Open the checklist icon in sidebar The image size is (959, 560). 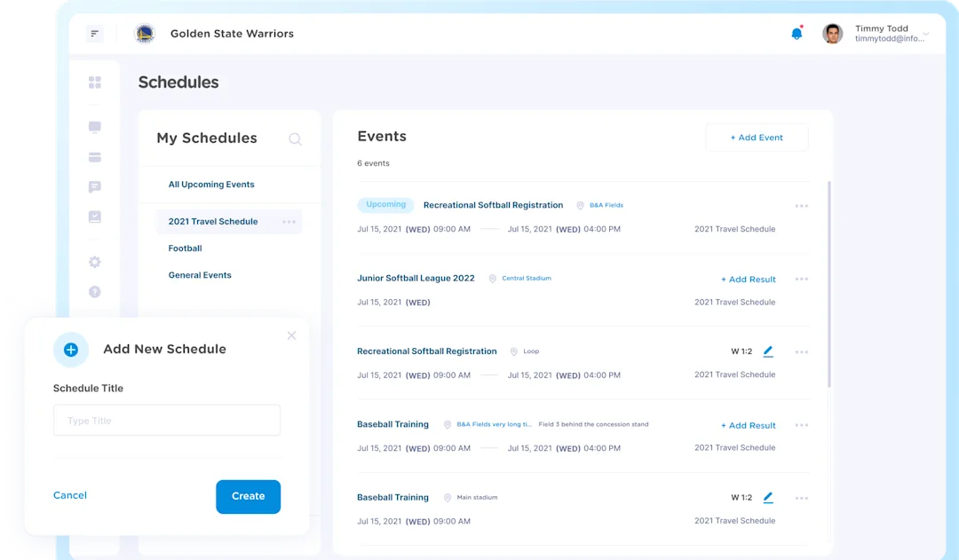(x=95, y=217)
